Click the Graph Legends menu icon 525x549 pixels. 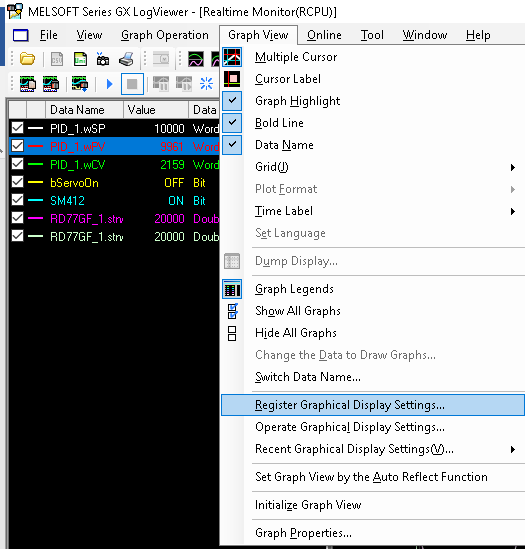pos(232,289)
